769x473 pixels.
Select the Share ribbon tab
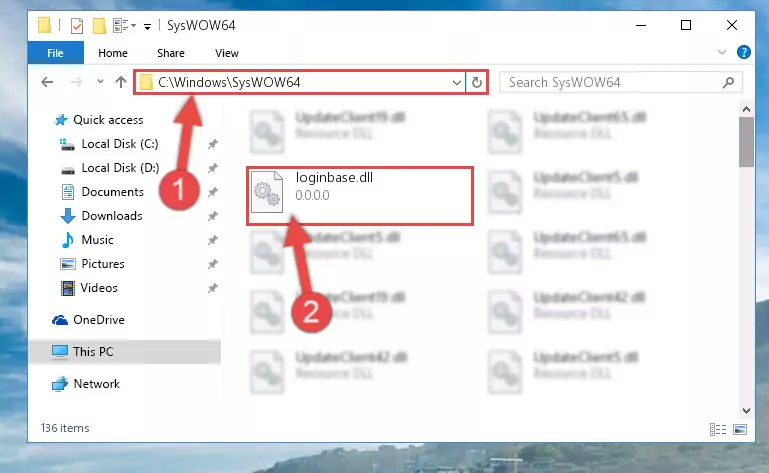point(171,53)
